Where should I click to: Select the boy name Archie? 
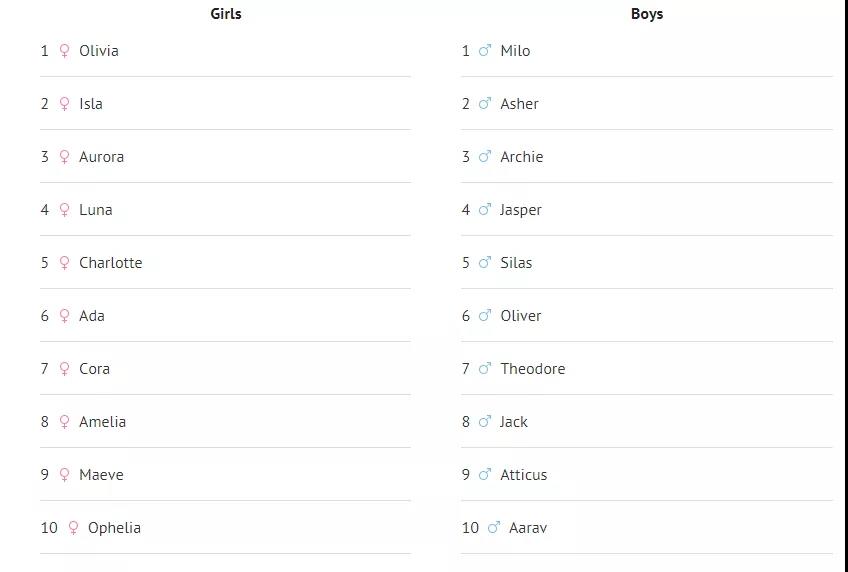[522, 157]
